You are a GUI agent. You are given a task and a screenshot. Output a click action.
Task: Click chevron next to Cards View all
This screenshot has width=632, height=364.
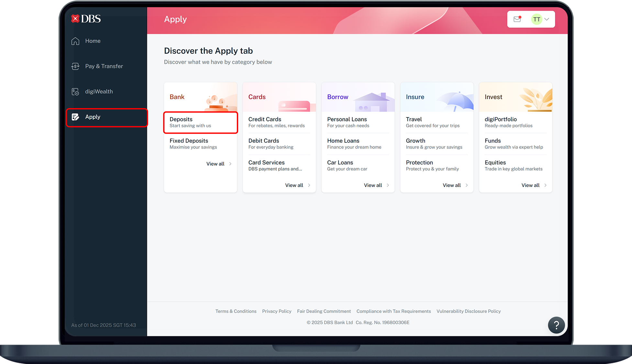309,185
